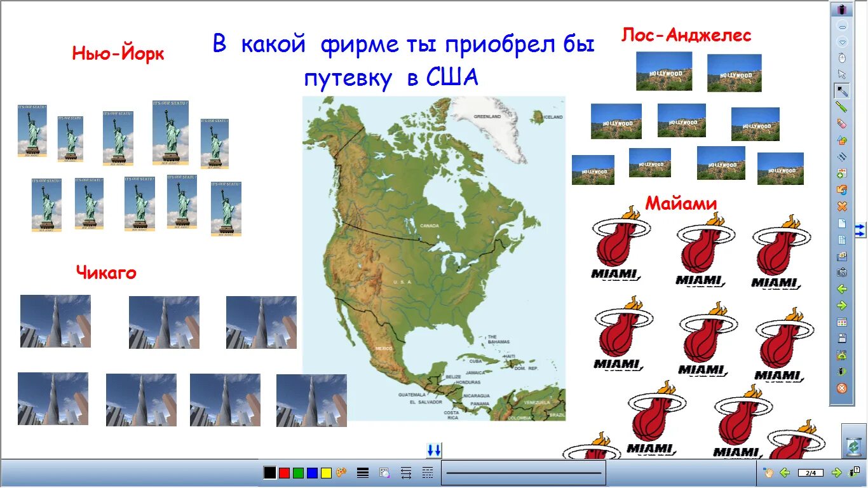Image resolution: width=868 pixels, height=488 pixels.
Task: Choose the Selection arrow tool
Action: tap(842, 74)
